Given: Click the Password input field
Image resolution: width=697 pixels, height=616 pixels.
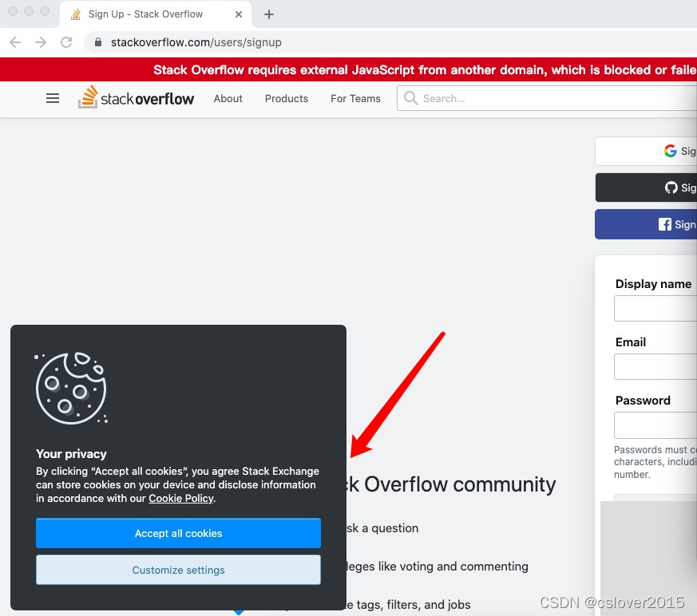Looking at the screenshot, I should coord(655,425).
